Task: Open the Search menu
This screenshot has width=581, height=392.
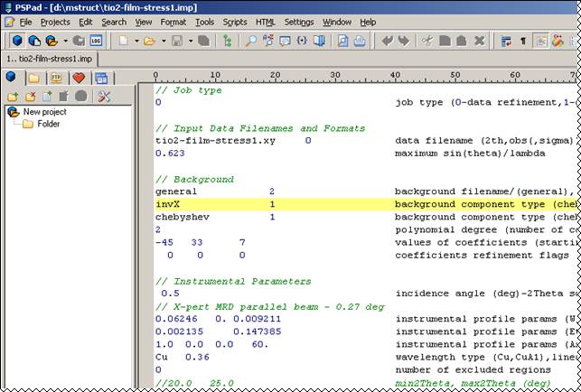Action: pos(114,23)
